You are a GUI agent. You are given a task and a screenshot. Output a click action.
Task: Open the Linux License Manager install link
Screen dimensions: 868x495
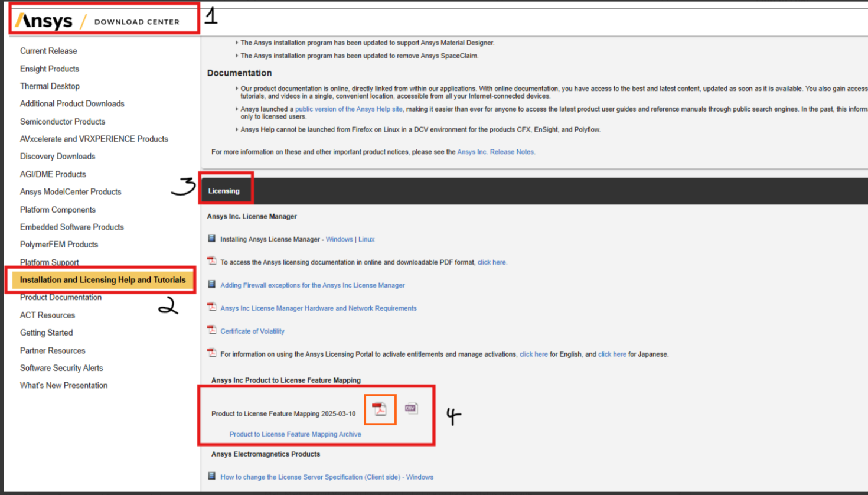pyautogui.click(x=367, y=239)
